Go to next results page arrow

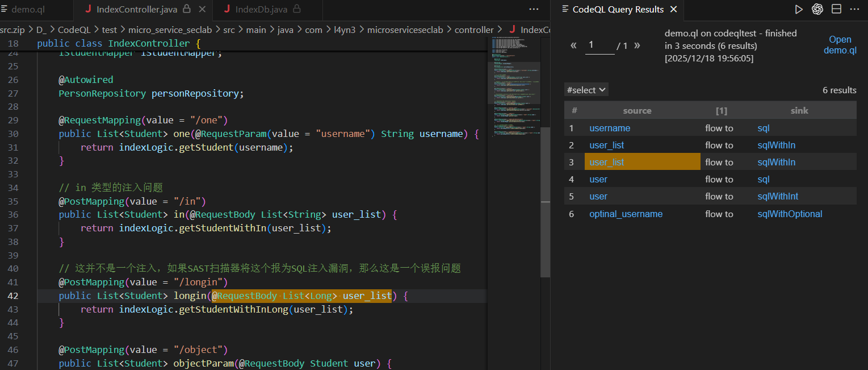637,45
